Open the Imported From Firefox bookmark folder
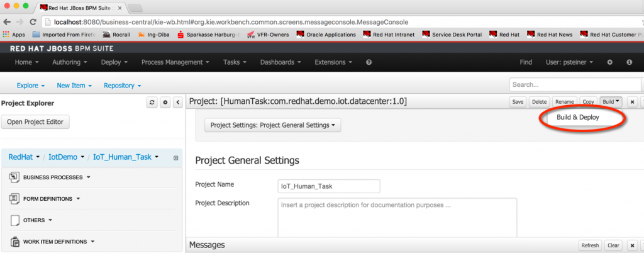644x253 pixels. [64, 35]
